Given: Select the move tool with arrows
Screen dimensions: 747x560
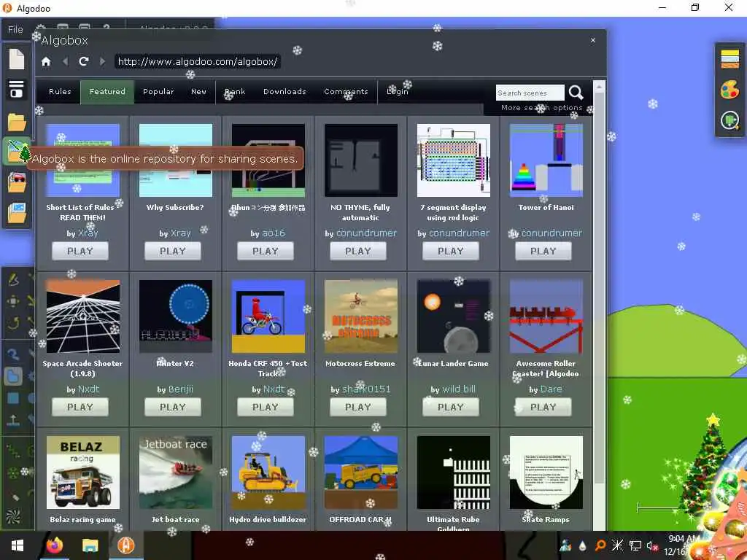Looking at the screenshot, I should click(x=13, y=301).
